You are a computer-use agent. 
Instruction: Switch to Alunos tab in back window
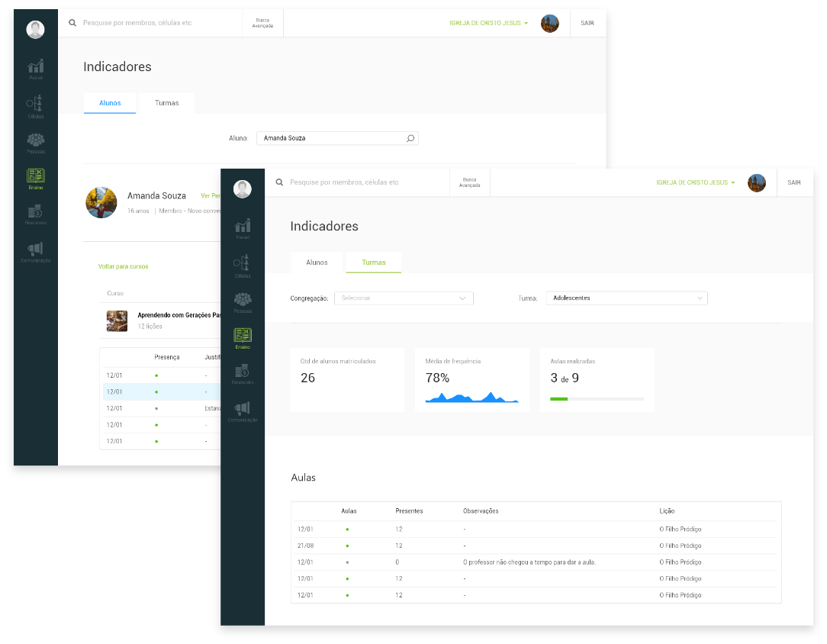(110, 103)
